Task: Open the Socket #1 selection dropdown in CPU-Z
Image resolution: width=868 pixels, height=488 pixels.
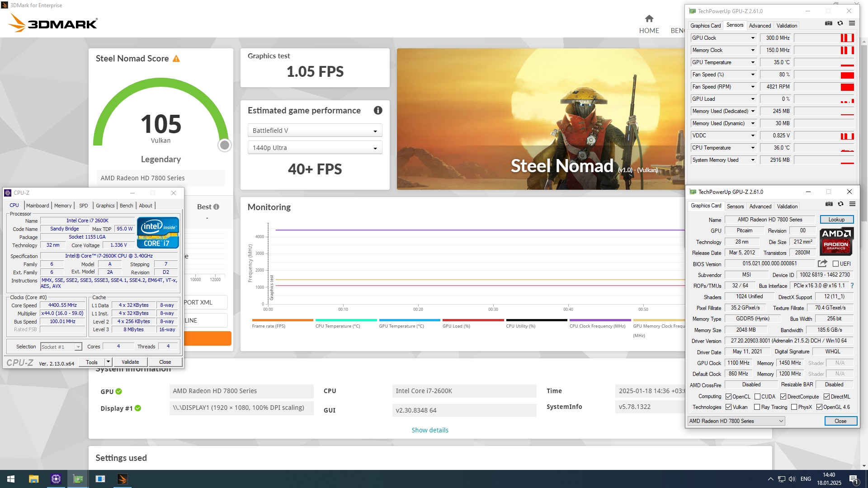Action: tap(61, 347)
